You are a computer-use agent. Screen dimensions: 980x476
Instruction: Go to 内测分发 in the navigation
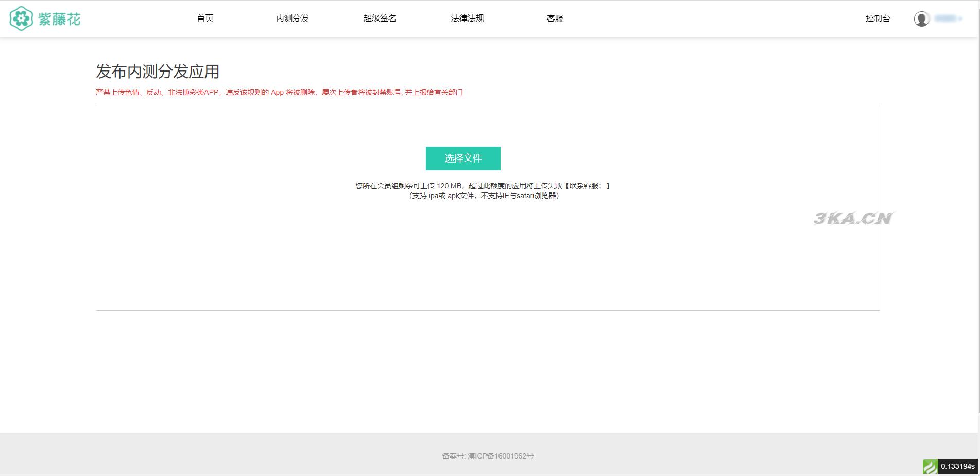[x=293, y=19]
